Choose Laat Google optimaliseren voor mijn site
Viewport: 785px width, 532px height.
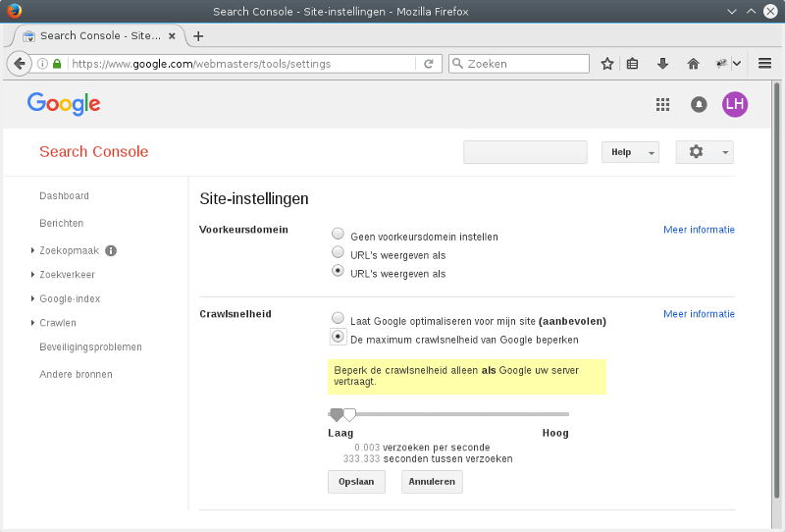tap(338, 318)
